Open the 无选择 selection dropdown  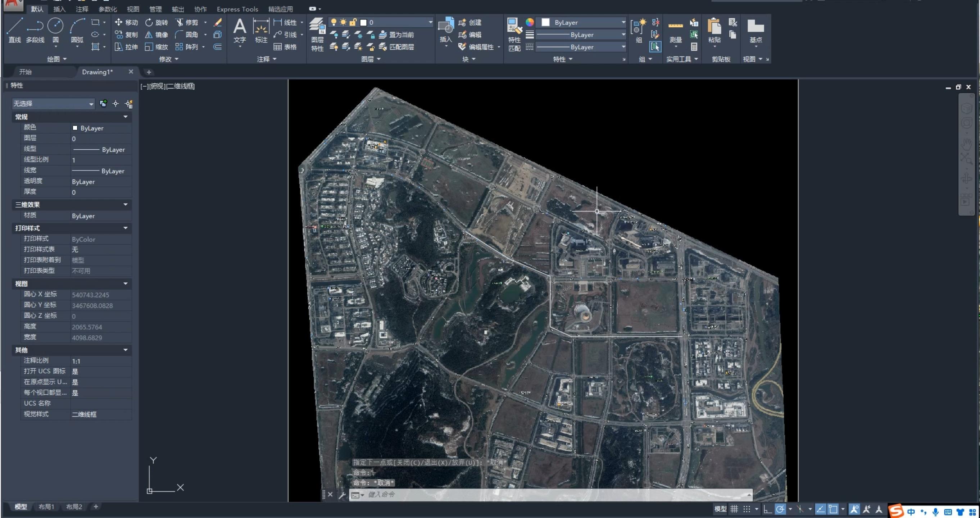(x=53, y=104)
